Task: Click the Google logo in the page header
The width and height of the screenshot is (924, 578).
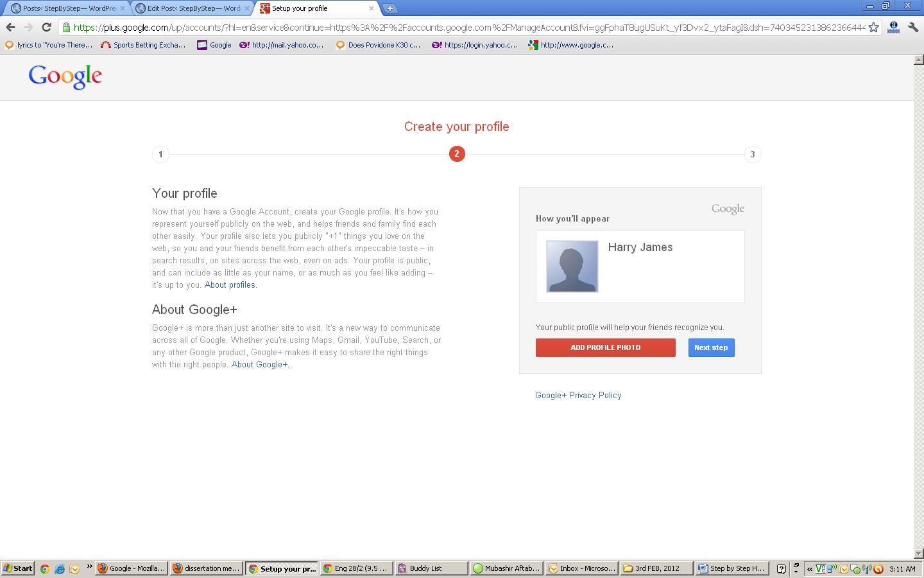Action: pyautogui.click(x=65, y=76)
